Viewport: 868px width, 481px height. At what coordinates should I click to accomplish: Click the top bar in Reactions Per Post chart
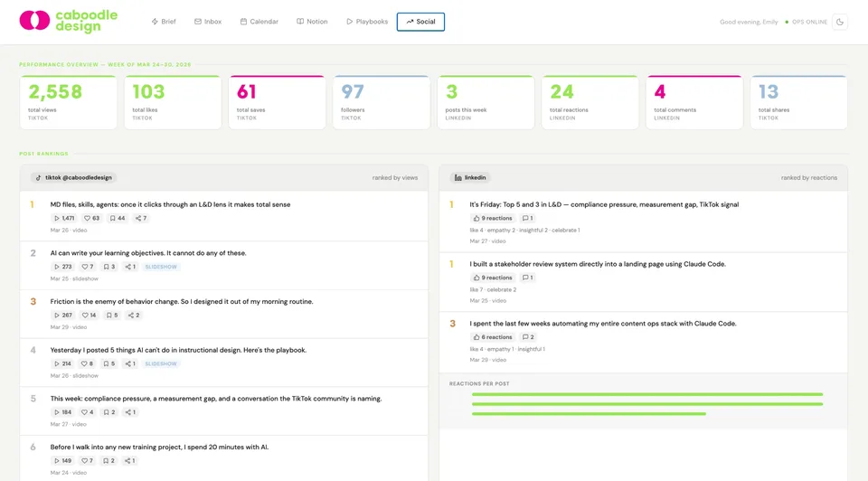pyautogui.click(x=647, y=394)
